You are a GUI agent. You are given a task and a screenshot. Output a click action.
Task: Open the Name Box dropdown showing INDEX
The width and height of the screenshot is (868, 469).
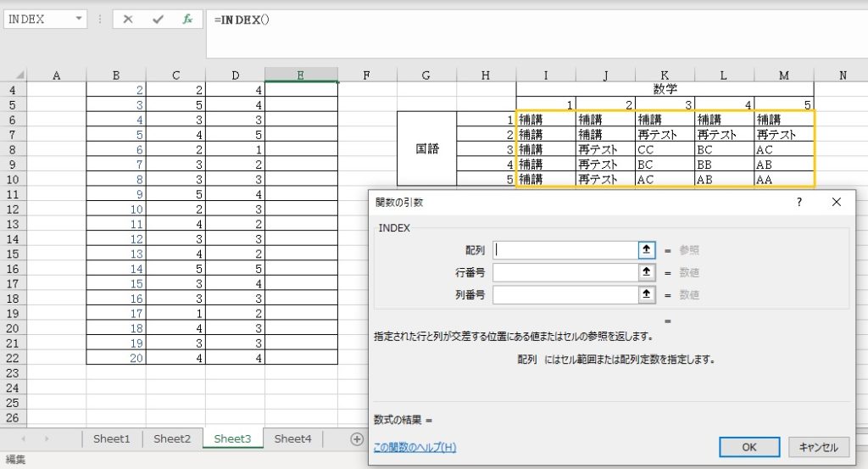[x=79, y=19]
